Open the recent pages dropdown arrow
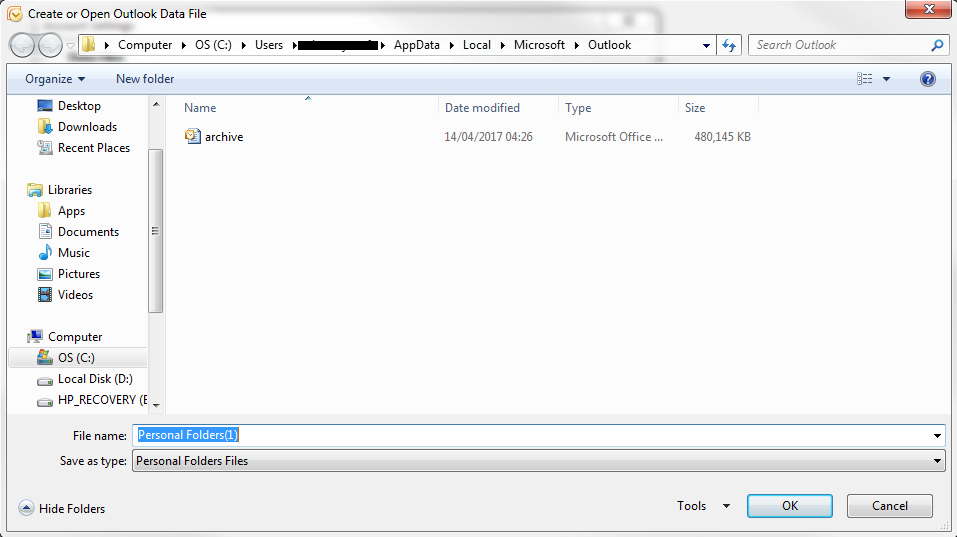This screenshot has width=957, height=537. coord(70,46)
